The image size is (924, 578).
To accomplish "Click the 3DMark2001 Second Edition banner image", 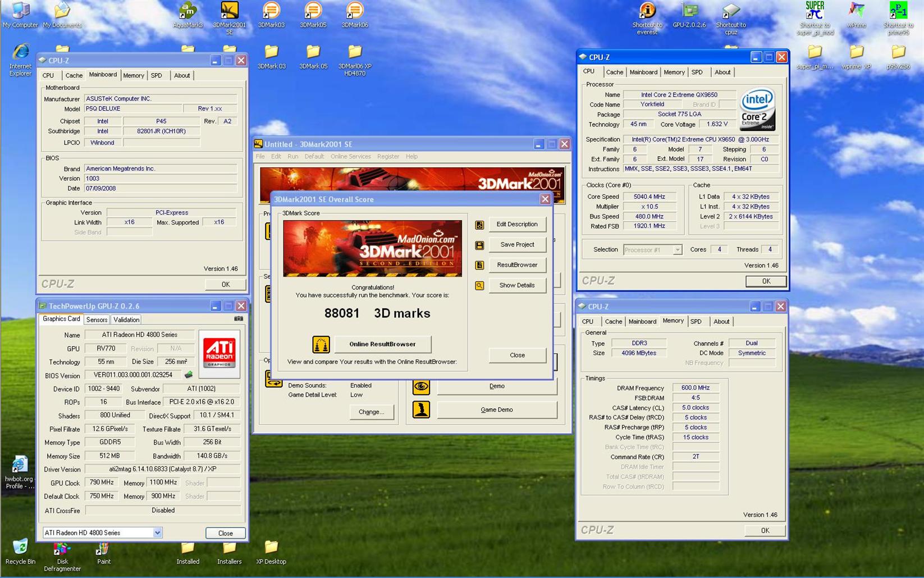I will [372, 248].
